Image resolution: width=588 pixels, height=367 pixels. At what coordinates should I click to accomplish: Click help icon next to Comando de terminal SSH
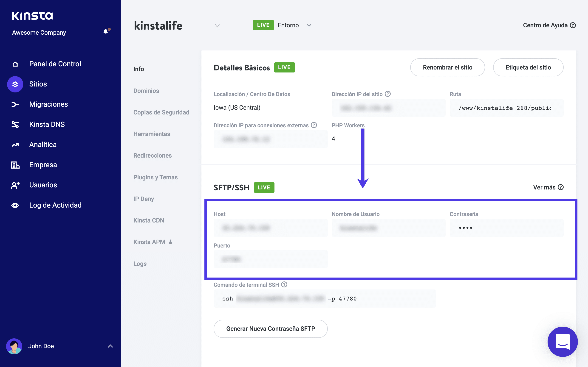tap(284, 284)
